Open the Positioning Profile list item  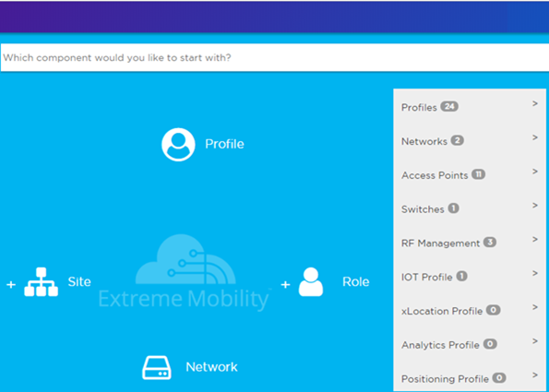[x=470, y=376]
